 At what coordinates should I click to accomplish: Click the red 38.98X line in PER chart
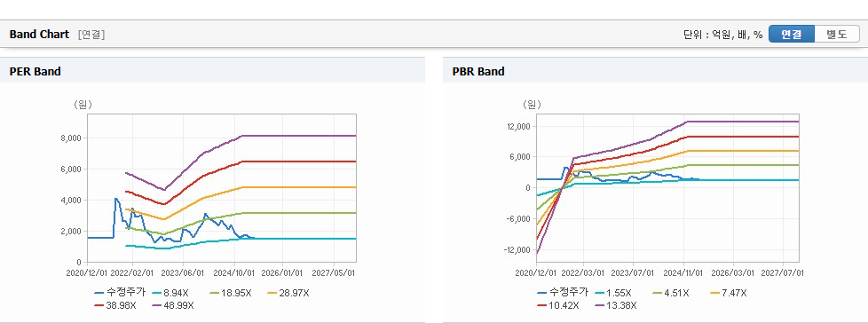point(299,161)
